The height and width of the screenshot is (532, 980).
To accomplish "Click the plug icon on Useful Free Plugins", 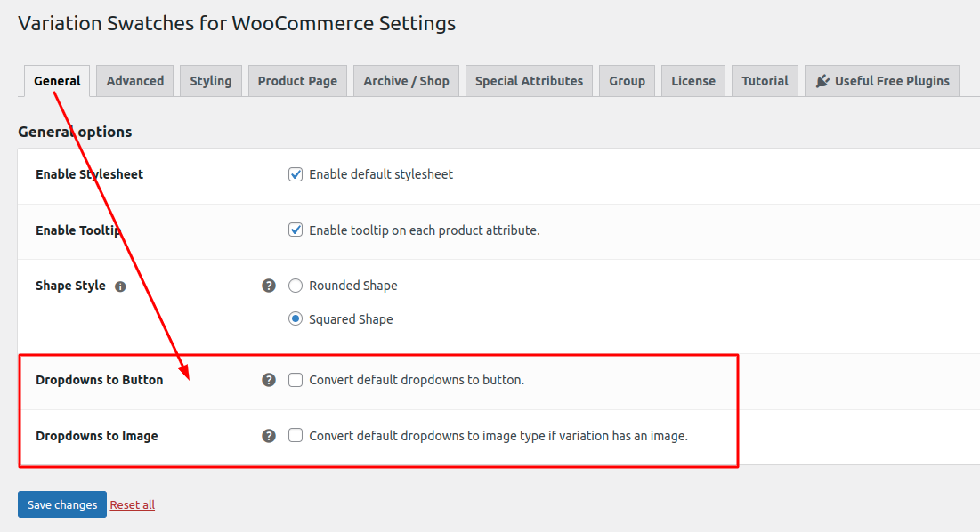I will point(822,81).
